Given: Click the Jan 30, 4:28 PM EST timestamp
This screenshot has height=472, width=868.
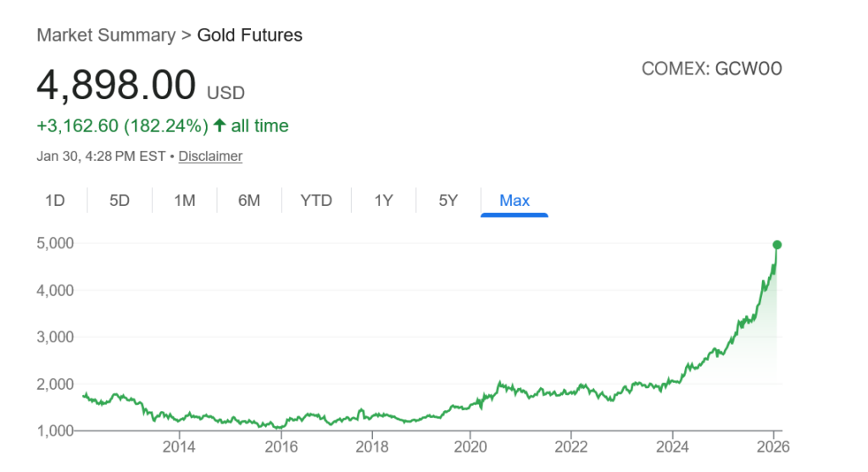Looking at the screenshot, I should pyautogui.click(x=101, y=156).
